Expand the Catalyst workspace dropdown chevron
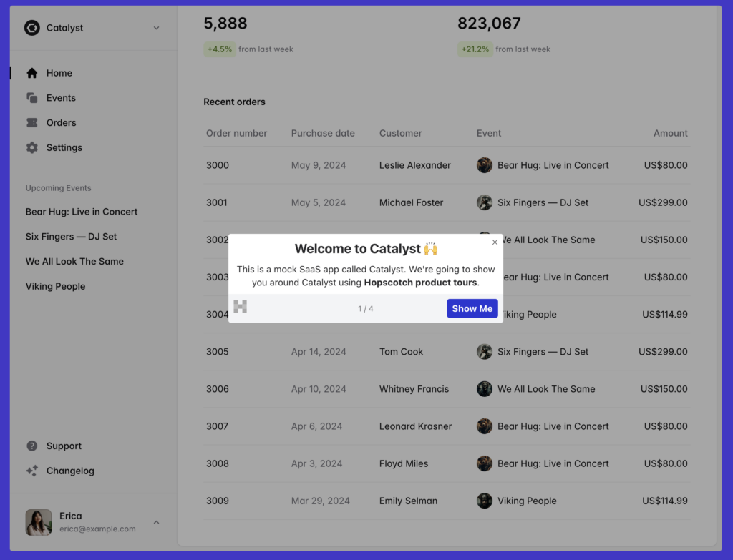733x560 pixels. coord(156,28)
